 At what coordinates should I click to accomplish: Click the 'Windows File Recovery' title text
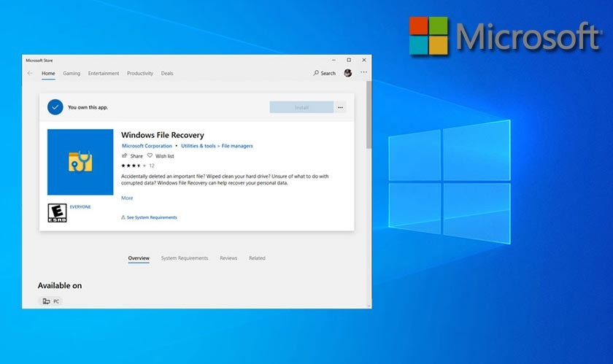coord(163,135)
